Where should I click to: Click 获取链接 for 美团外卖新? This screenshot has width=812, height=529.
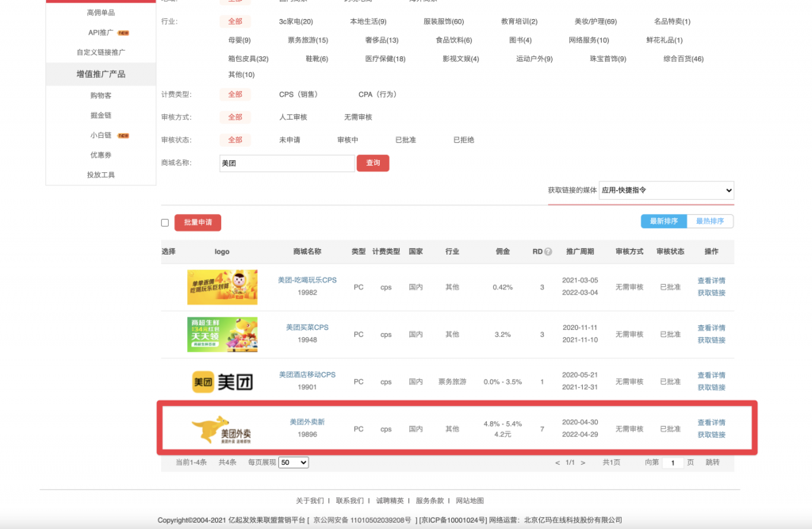(711, 435)
